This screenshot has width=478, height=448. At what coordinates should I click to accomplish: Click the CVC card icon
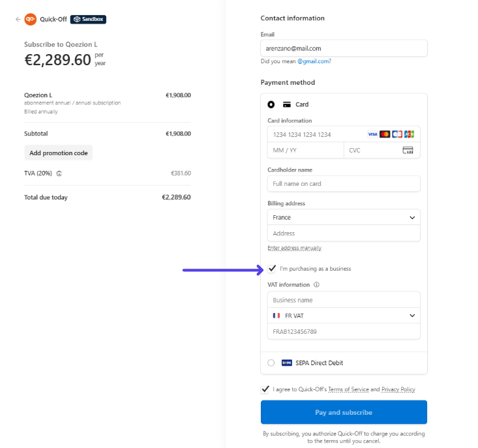(x=408, y=150)
